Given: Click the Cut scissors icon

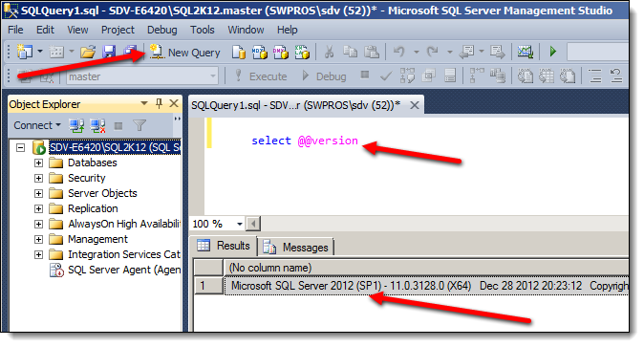Looking at the screenshot, I should click(329, 52).
